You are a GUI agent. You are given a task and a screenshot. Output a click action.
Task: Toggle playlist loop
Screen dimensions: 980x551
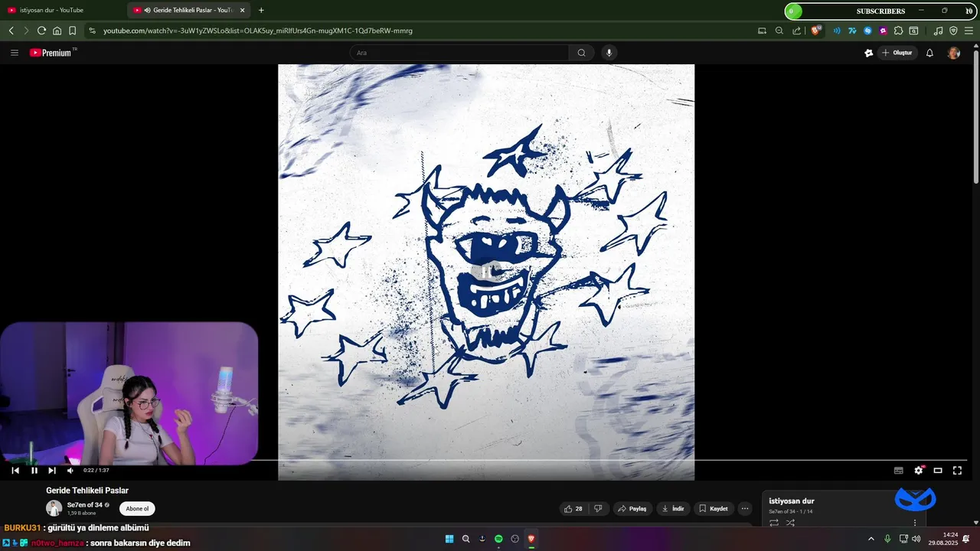point(774,523)
